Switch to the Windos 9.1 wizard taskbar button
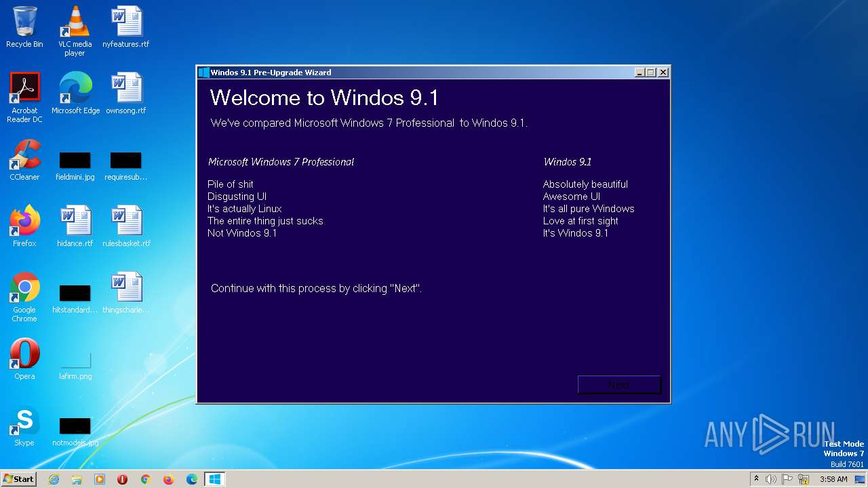The image size is (868, 488). (214, 479)
